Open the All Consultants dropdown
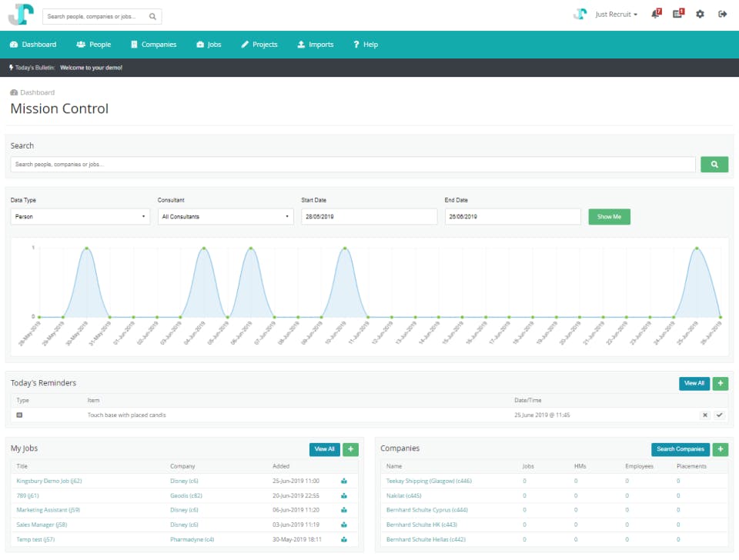739x560 pixels. [x=226, y=217]
